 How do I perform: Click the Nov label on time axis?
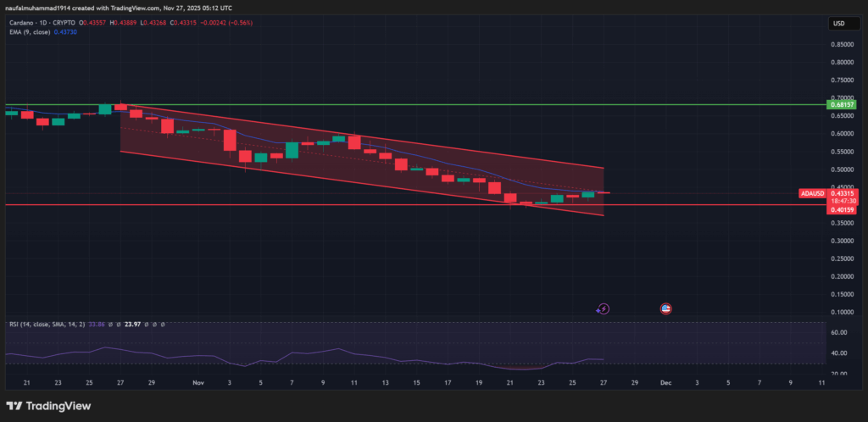tap(198, 383)
